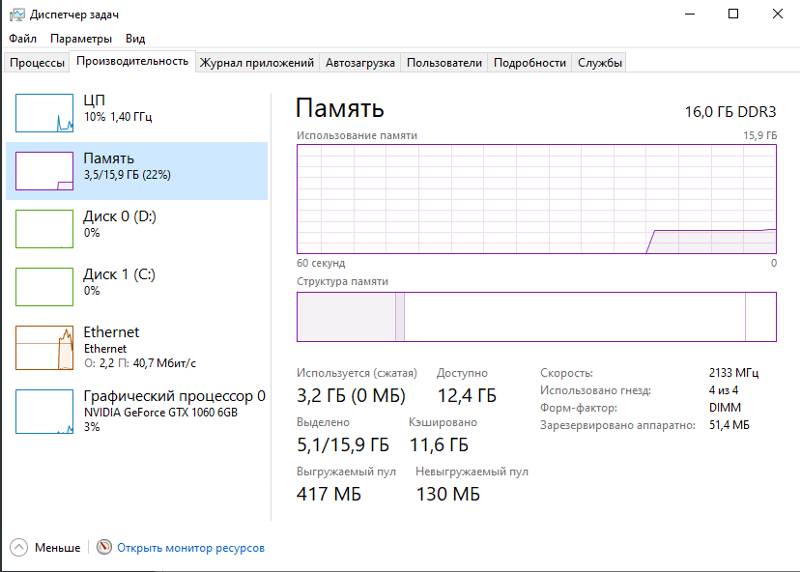The width and height of the screenshot is (800, 572).
Task: Click the Диск 1 (C:) label
Action: click(119, 275)
